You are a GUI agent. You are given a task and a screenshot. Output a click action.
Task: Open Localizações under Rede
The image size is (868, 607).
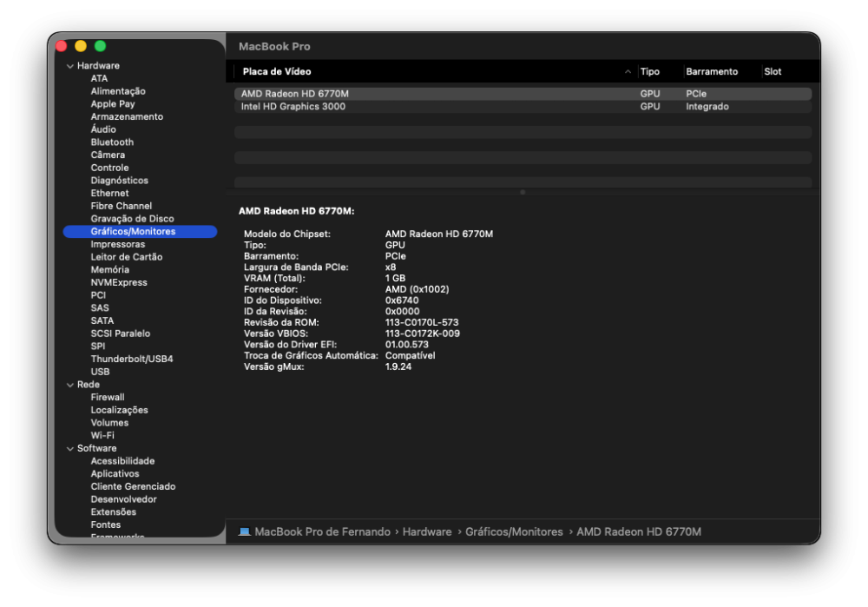click(x=119, y=410)
